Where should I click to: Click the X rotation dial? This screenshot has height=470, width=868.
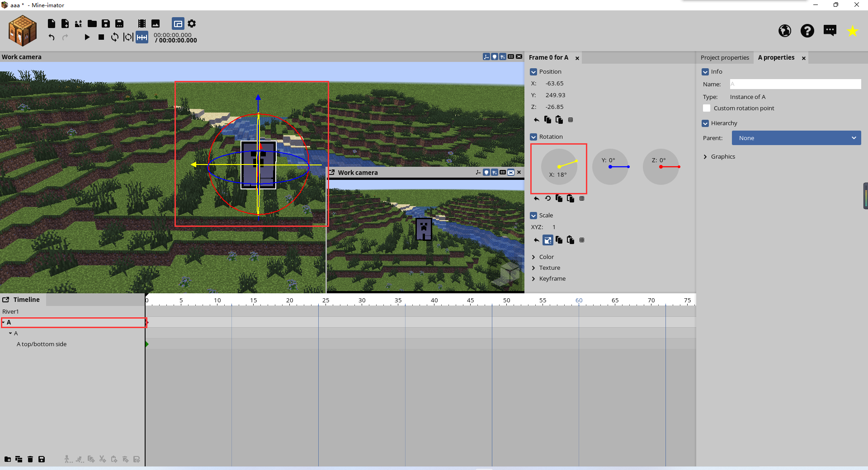pyautogui.click(x=559, y=167)
